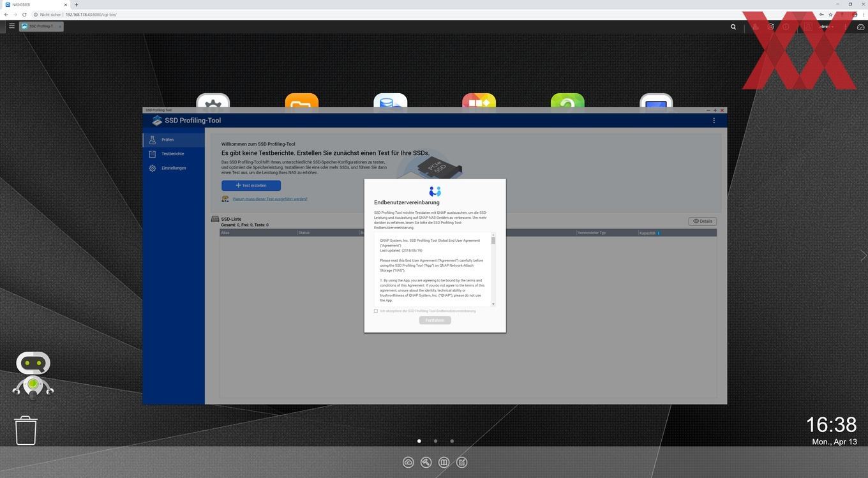Click the Alias column header
868x478 pixels.
[258, 233]
